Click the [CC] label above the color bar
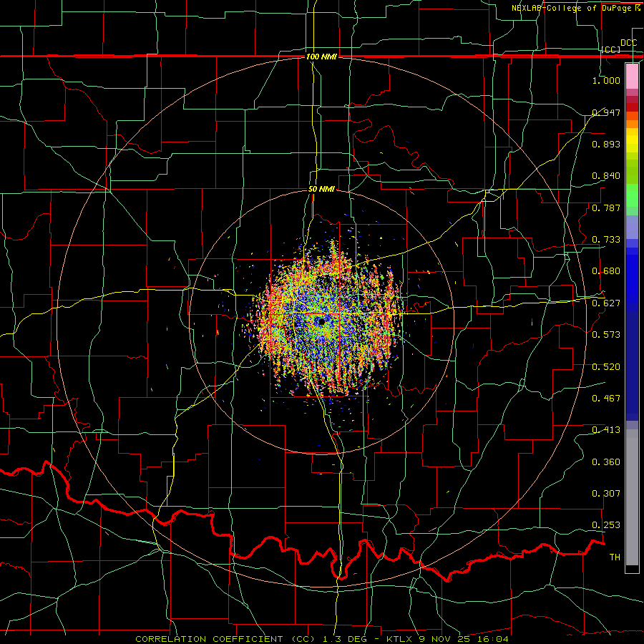 pos(611,49)
